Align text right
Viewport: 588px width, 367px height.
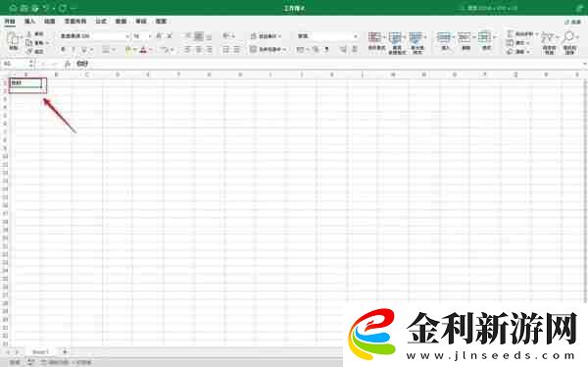click(209, 50)
